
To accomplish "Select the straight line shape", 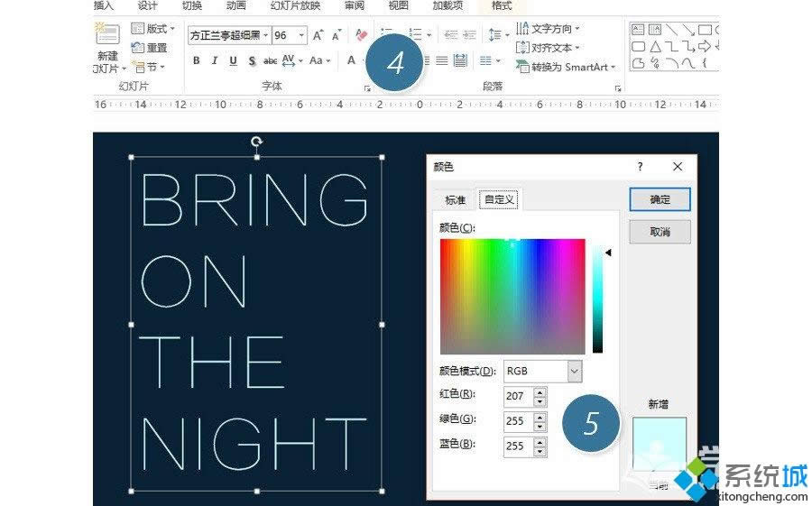I will click(671, 30).
